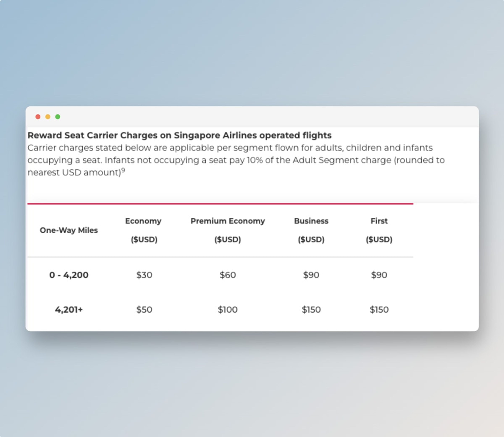Click the Reward Seat Carrier Charges heading
Screen dimensions: 504x437
click(179, 135)
